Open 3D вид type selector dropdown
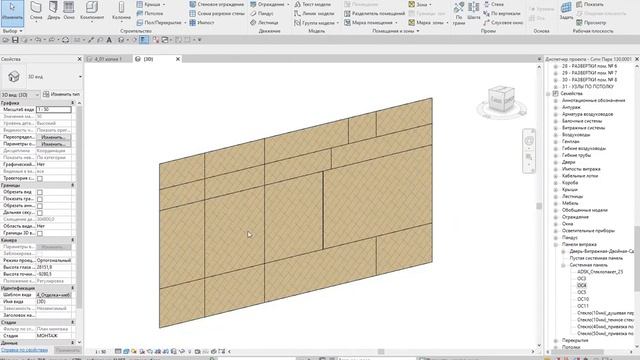This screenshot has height=360, width=640. pyautogui.click(x=80, y=77)
